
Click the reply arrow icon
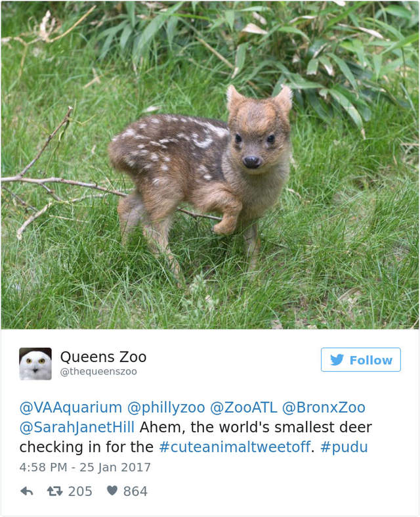tap(27, 491)
